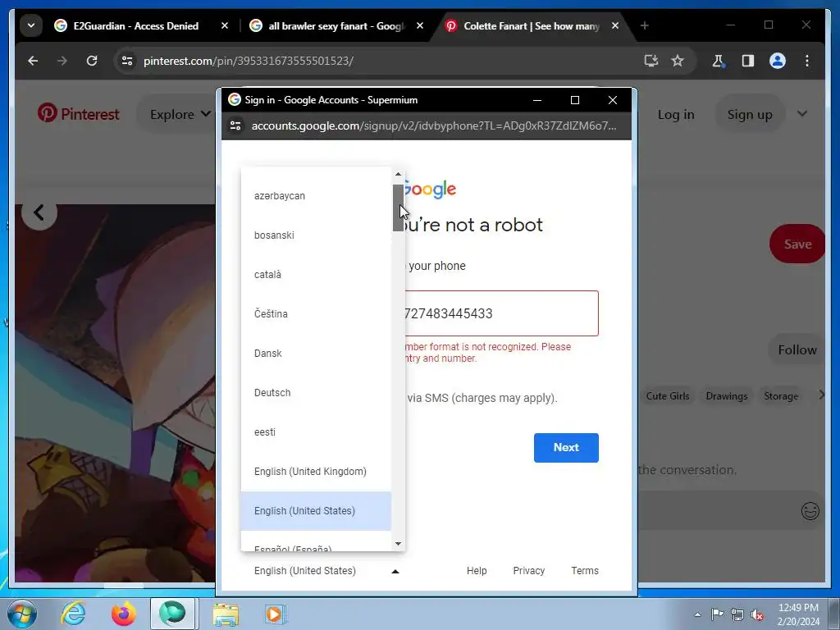Close the E2Guardian tab
The width and height of the screenshot is (840, 630).
click(x=225, y=25)
